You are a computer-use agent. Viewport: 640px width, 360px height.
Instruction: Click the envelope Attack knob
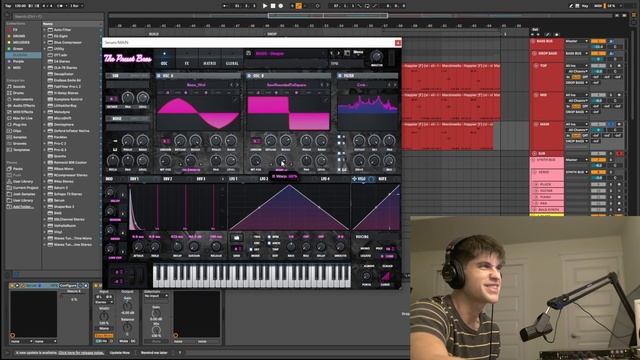pos(138,246)
